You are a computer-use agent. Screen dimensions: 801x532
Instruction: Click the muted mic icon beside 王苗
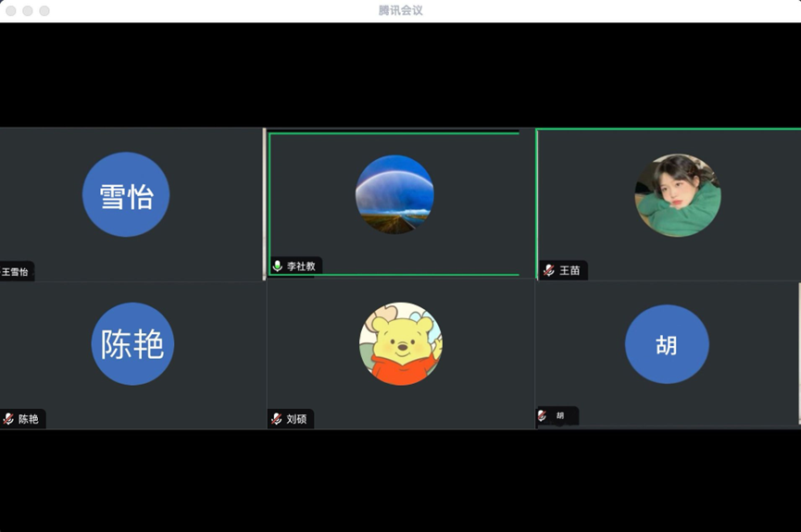(548, 270)
